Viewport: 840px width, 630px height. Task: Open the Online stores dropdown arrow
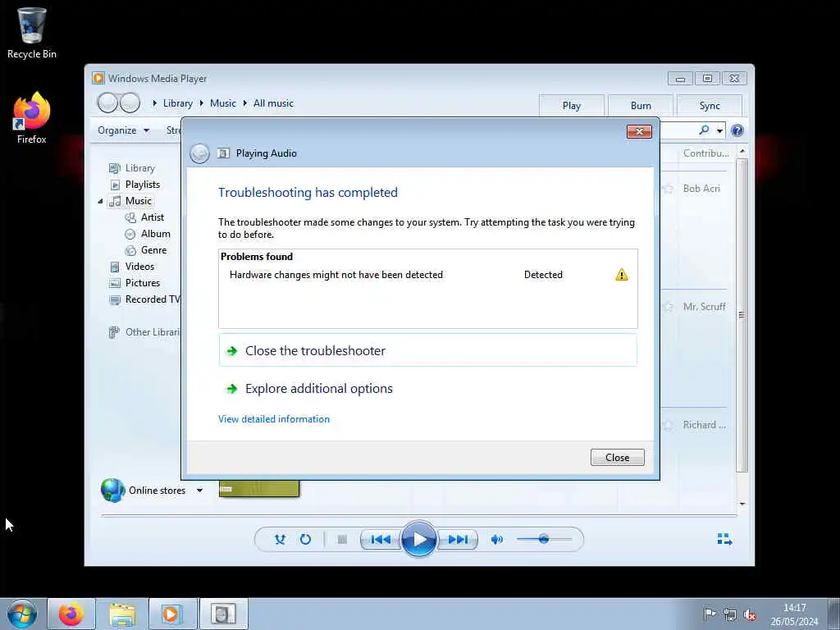click(x=199, y=491)
